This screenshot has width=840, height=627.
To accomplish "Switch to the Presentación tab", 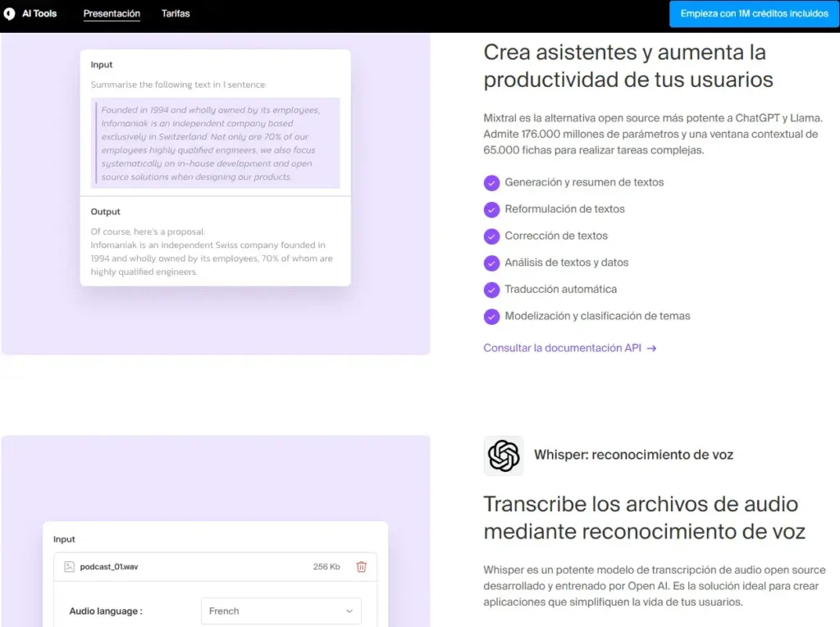I will 112,13.
